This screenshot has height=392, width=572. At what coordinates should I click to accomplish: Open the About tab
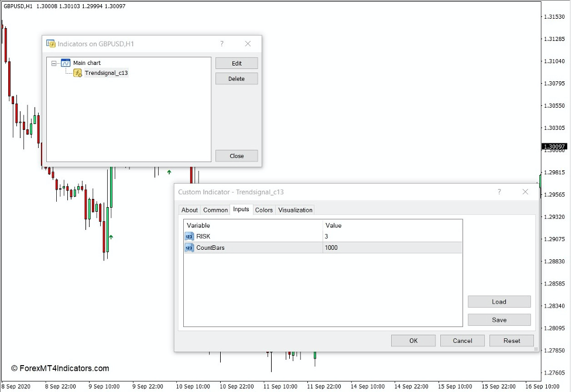pyautogui.click(x=189, y=209)
